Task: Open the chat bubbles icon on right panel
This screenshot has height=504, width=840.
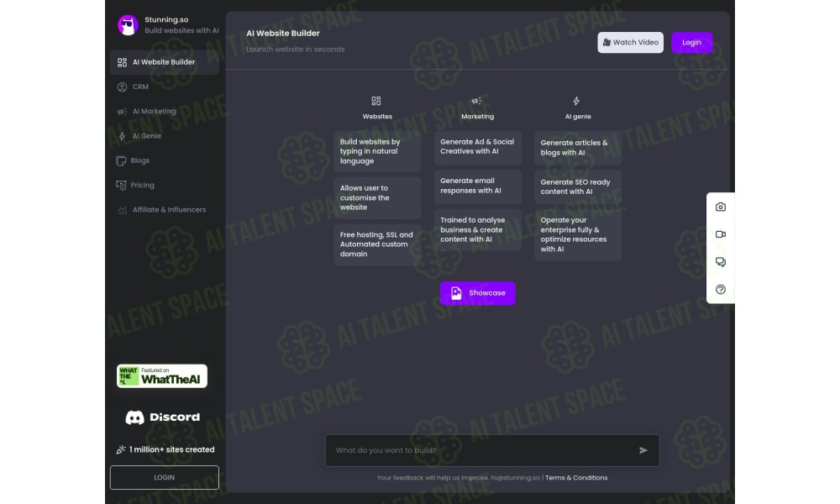Action: [721, 262]
